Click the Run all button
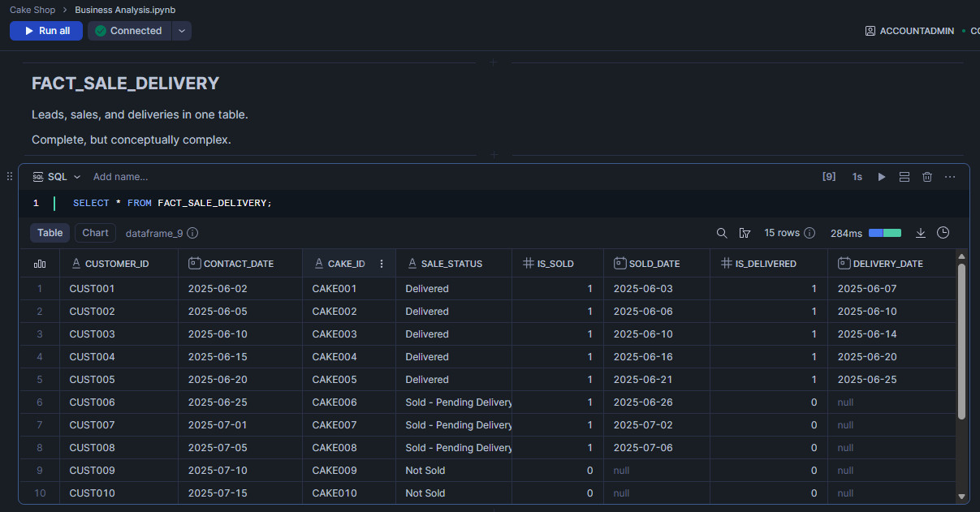Image resolution: width=980 pixels, height=512 pixels. (x=47, y=31)
